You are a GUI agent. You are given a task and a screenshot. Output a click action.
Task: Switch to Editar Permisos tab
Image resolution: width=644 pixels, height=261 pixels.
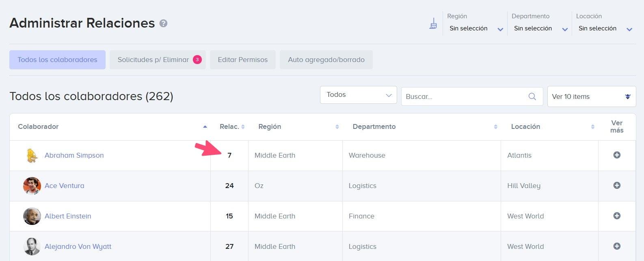coord(243,60)
